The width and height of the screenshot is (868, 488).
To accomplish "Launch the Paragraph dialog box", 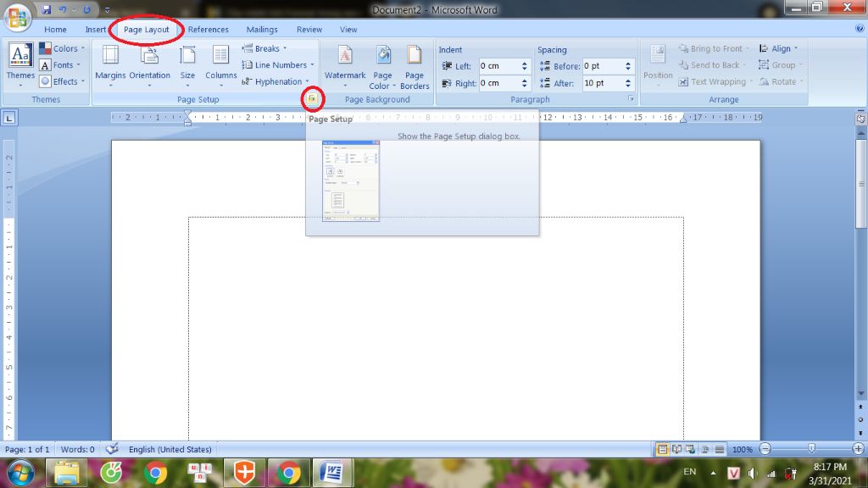I will click(631, 98).
